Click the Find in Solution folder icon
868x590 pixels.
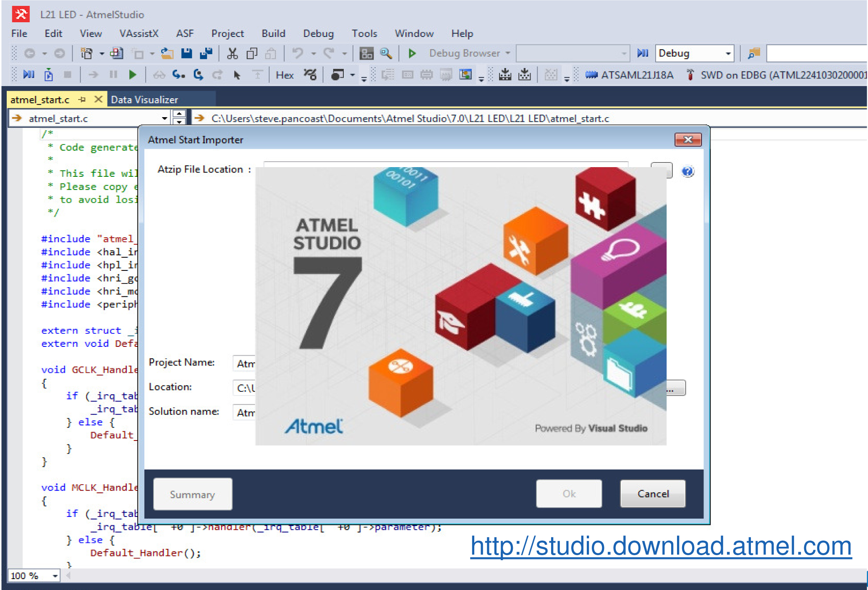pyautogui.click(x=754, y=53)
